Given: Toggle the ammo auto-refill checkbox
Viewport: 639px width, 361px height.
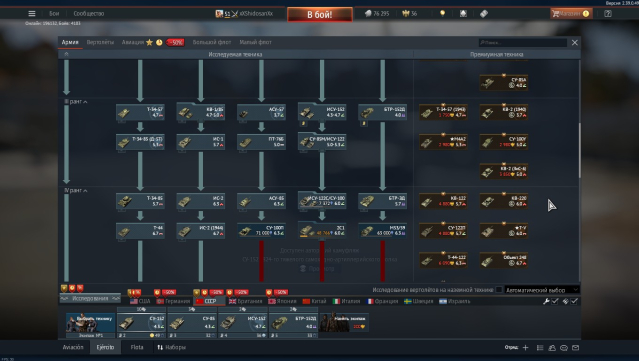Looking at the screenshot, I should click(x=574, y=301).
